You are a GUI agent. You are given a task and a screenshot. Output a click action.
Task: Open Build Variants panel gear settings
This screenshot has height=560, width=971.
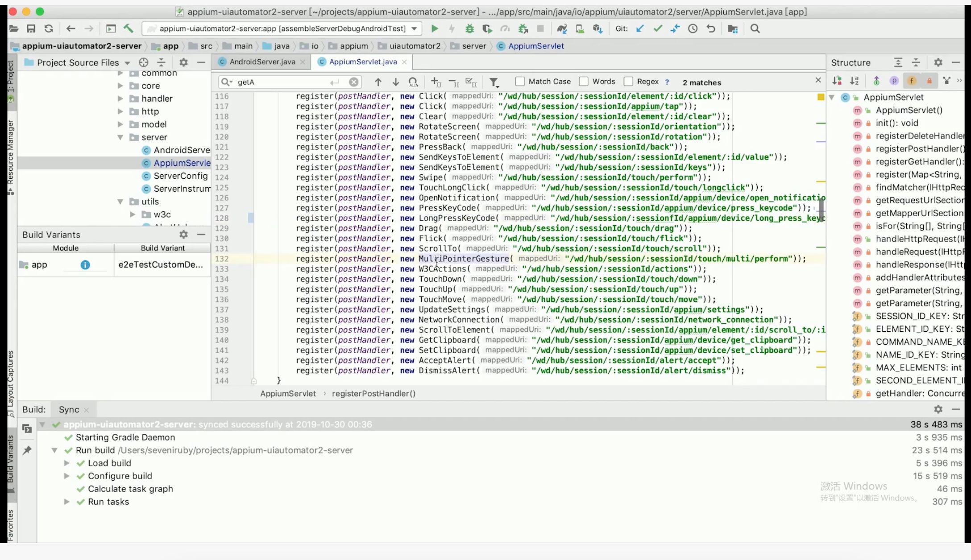[x=183, y=235]
